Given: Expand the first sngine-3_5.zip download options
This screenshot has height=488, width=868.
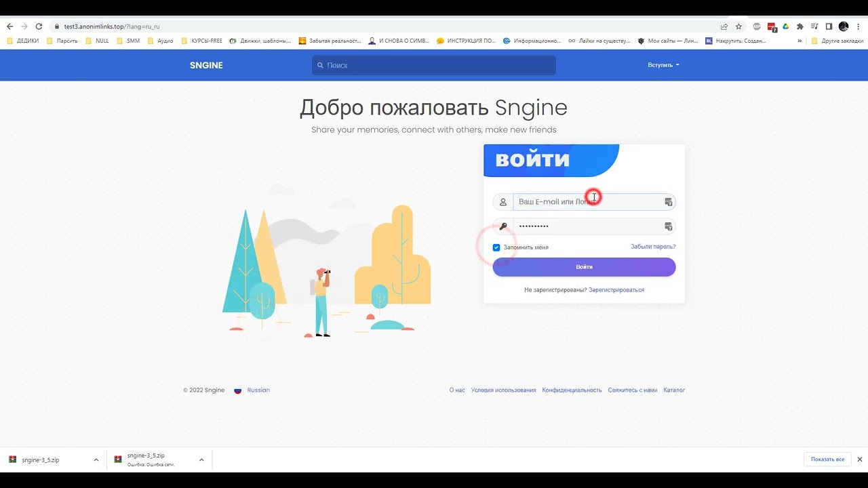Looking at the screenshot, I should coord(96,460).
